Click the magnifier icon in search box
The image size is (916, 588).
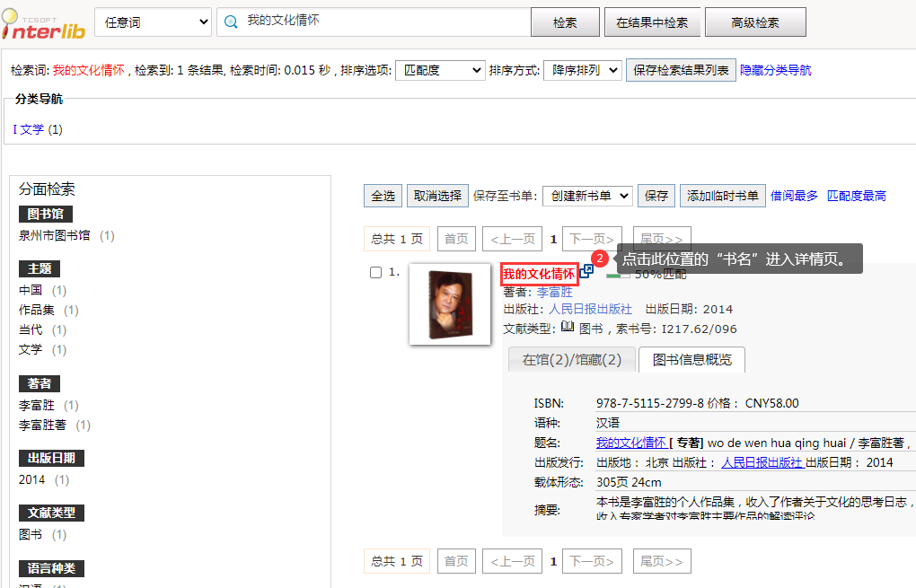coord(231,22)
